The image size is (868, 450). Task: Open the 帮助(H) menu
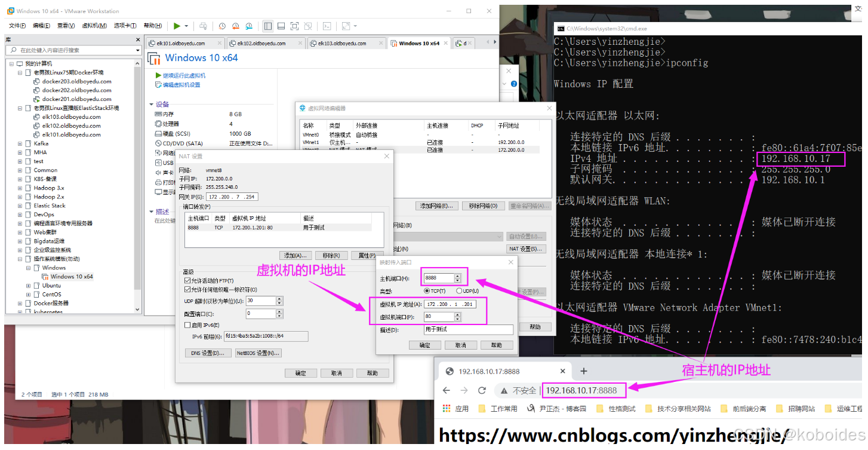tap(153, 26)
